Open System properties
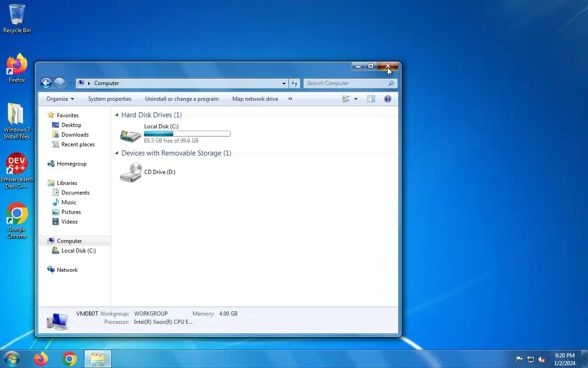 coord(110,99)
